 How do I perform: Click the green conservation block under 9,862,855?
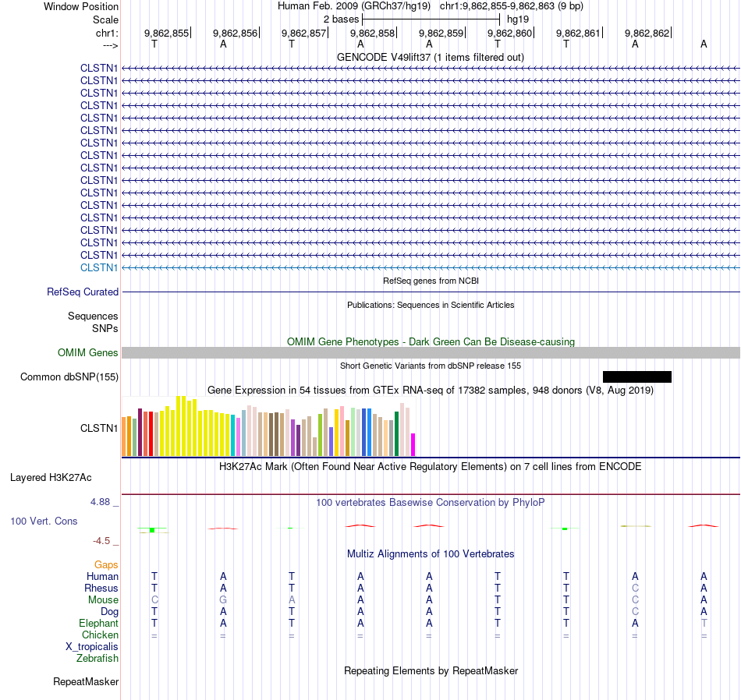point(152,530)
